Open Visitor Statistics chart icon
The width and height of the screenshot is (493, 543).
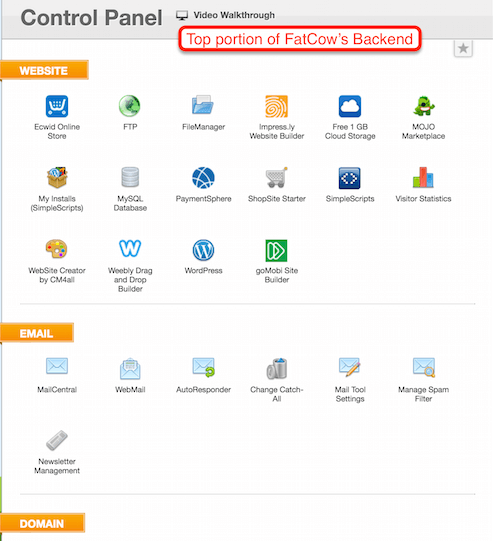tap(423, 177)
